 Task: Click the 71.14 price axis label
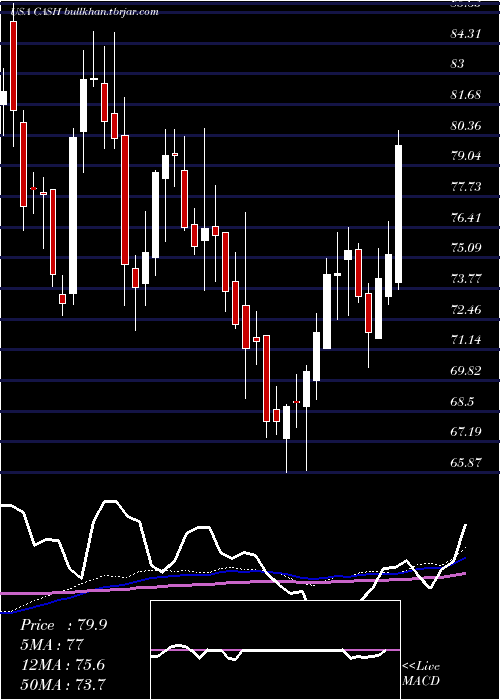pyautogui.click(x=466, y=340)
